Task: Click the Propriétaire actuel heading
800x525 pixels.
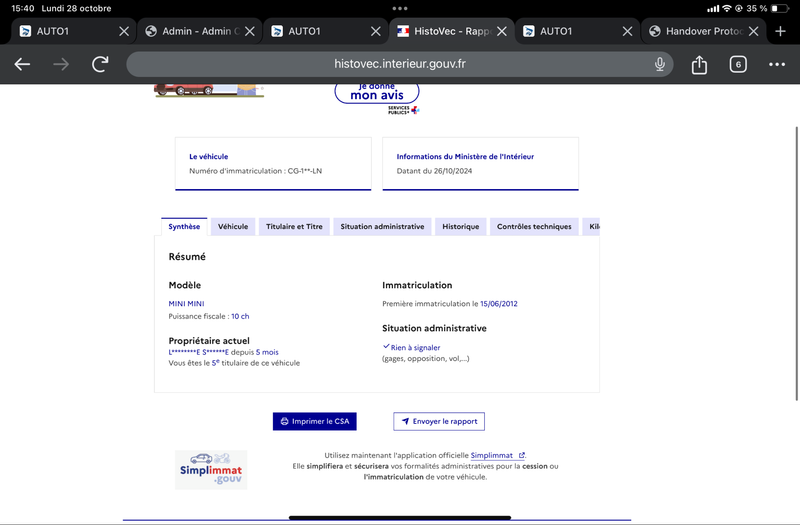Action: [x=209, y=340]
